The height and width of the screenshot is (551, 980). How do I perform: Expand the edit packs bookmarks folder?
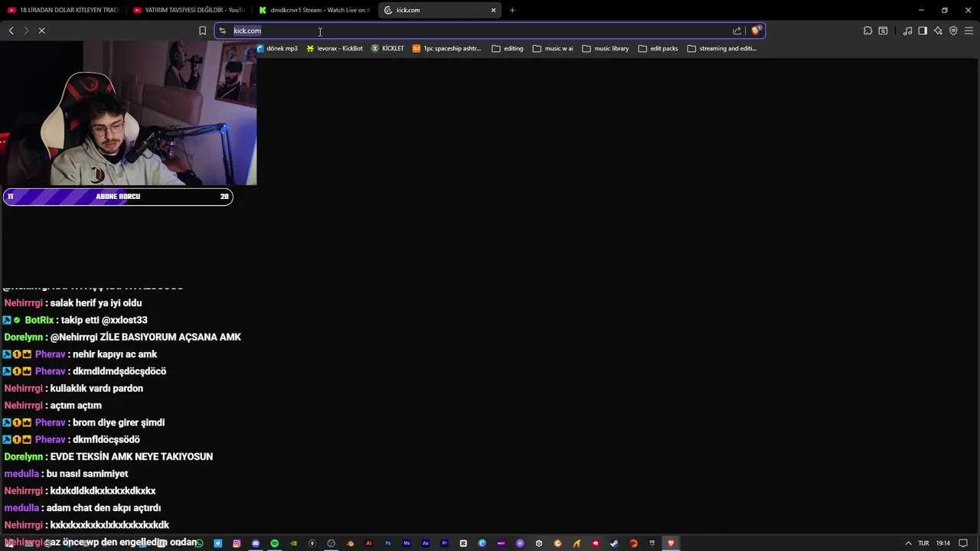(x=658, y=48)
